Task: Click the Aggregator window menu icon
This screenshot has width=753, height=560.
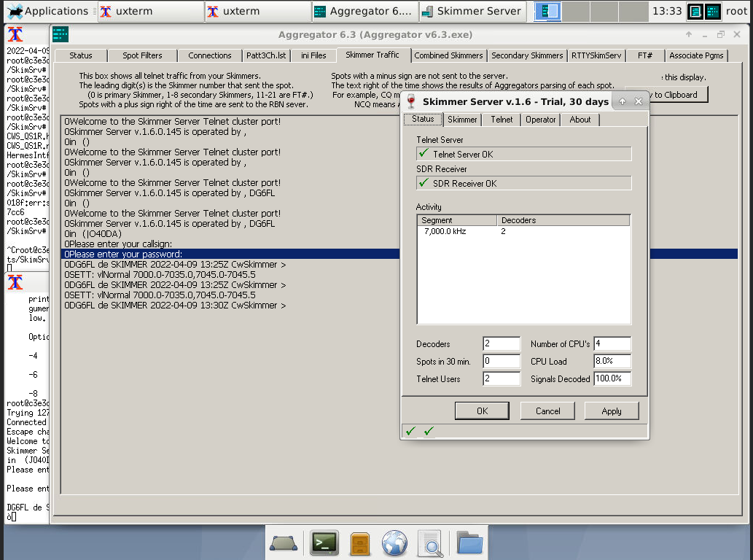Action: (61, 34)
